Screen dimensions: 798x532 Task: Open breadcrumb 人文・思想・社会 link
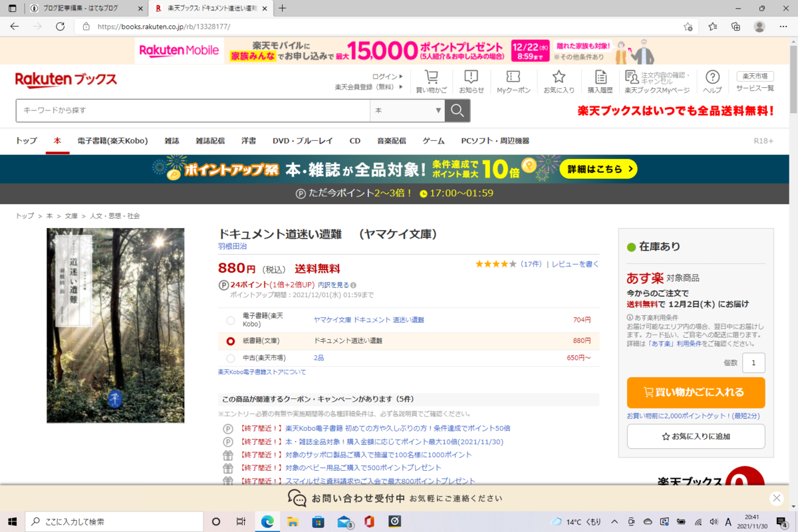coord(114,216)
